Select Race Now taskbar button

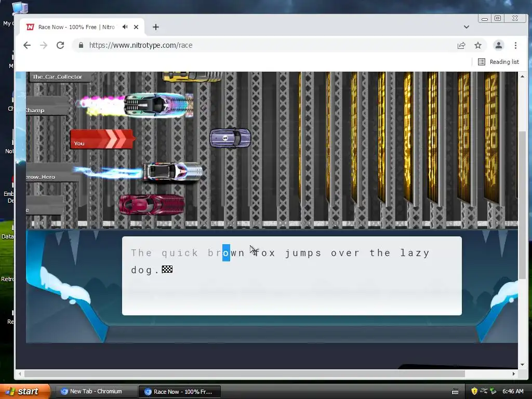(x=179, y=392)
